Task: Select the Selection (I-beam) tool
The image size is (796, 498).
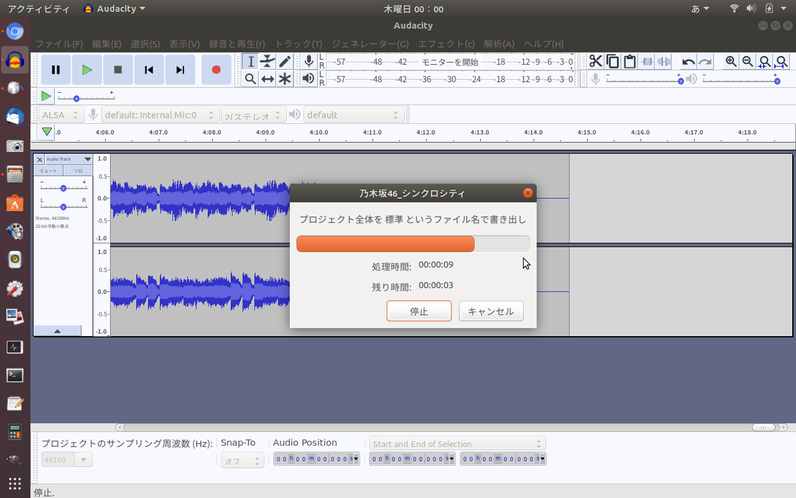Action: (x=250, y=61)
